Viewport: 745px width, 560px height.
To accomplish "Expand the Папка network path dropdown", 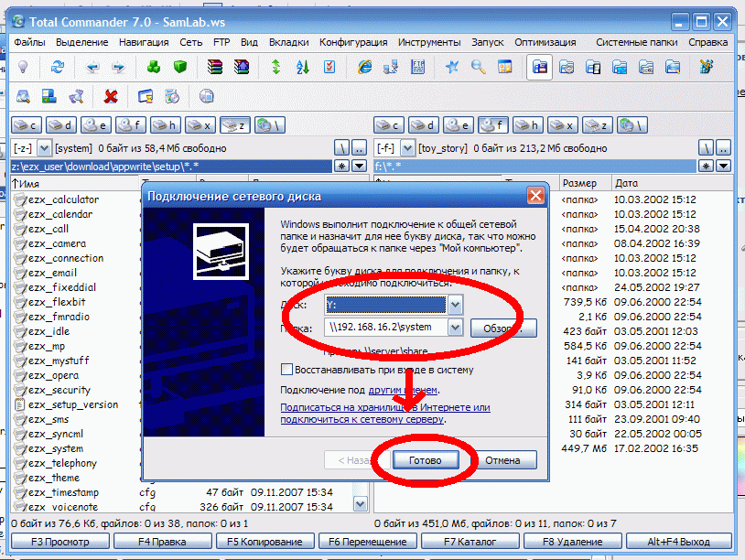I will [455, 328].
